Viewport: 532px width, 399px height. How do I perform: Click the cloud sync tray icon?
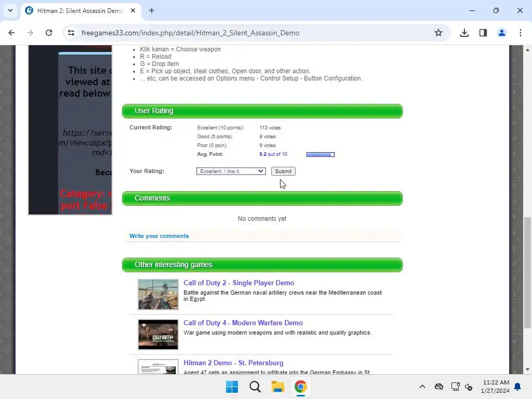[439, 387]
